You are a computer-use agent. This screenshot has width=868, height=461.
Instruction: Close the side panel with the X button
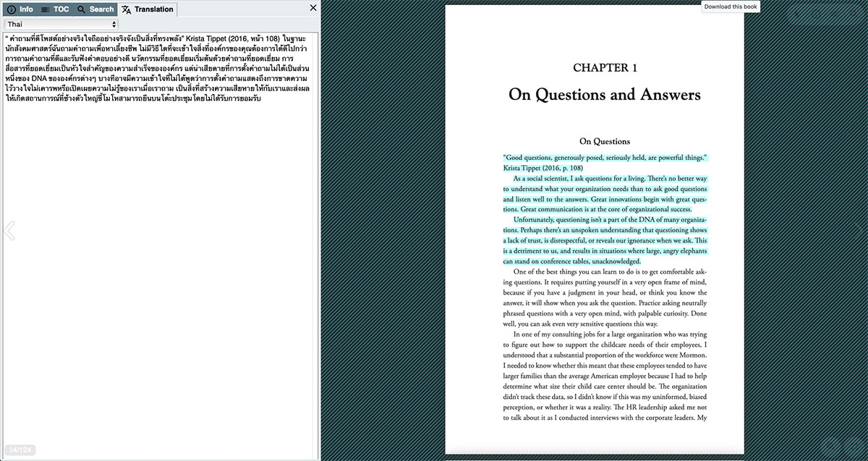click(313, 8)
